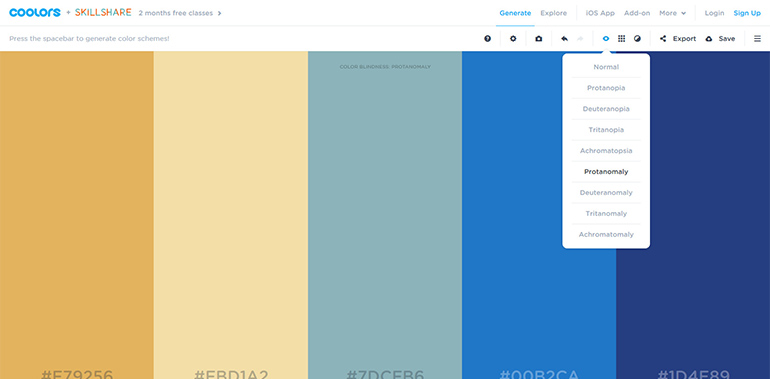770x379 pixels.
Task: Click the help question mark icon
Action: pyautogui.click(x=487, y=38)
